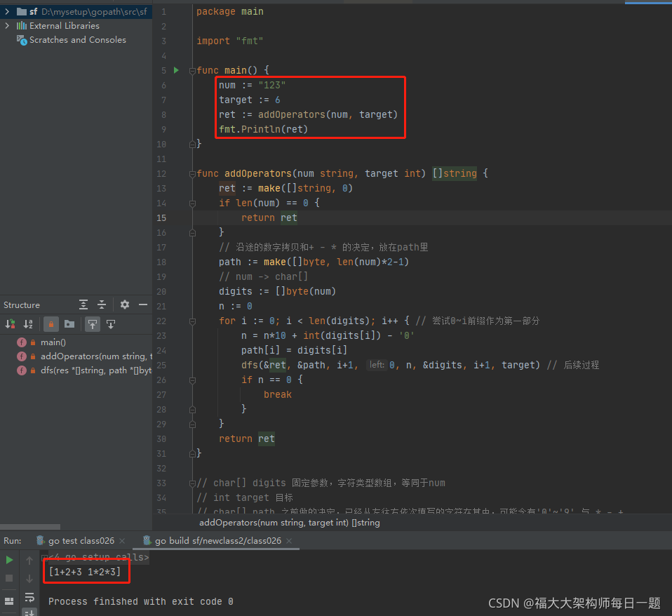Click the Go gopher icon on go build tab

tap(147, 540)
